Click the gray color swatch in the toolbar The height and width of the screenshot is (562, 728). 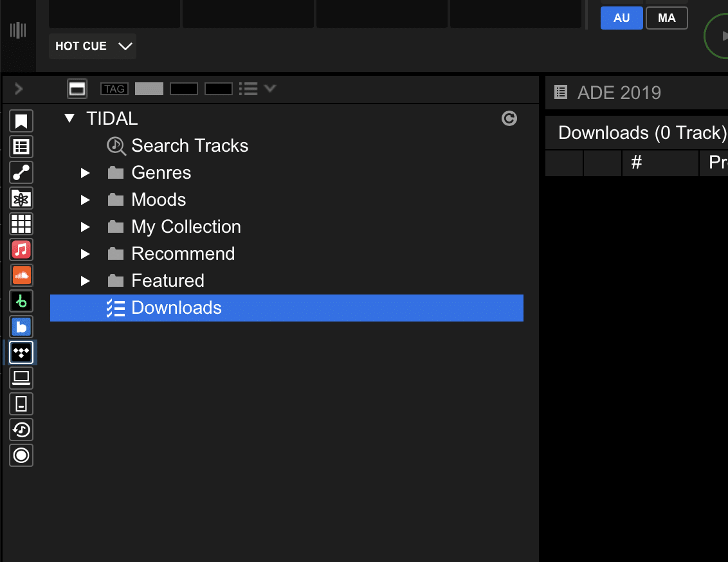pyautogui.click(x=149, y=89)
